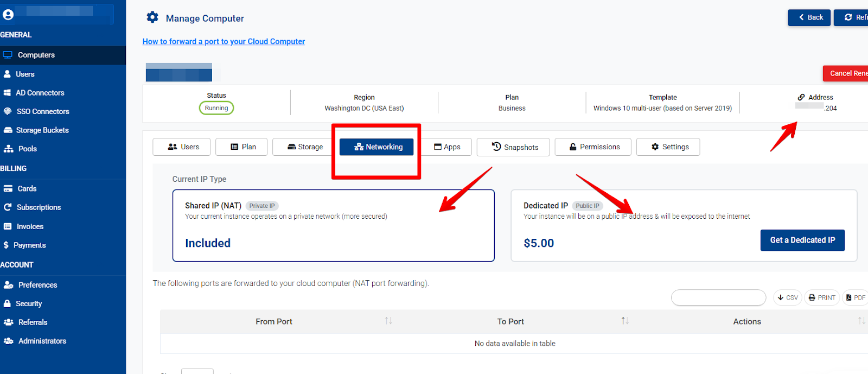Click the Computers monitor icon in sidebar
Viewport: 868px width, 374px height.
pos(8,55)
